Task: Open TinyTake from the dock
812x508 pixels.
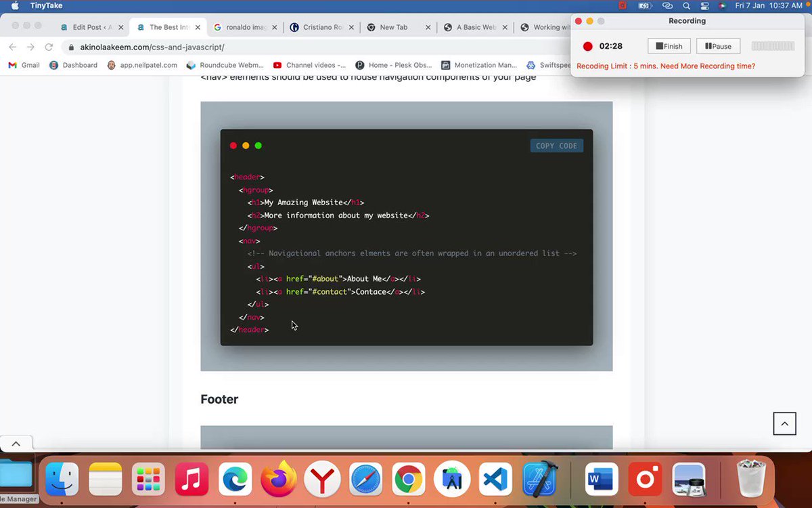Action: pos(645,480)
